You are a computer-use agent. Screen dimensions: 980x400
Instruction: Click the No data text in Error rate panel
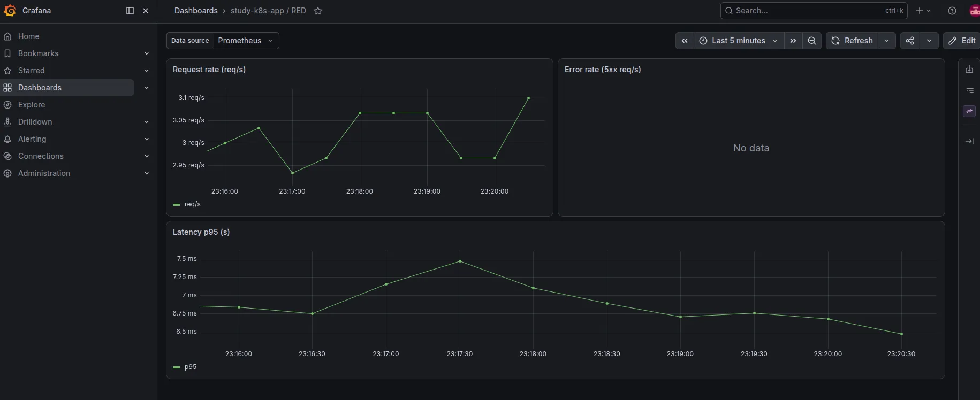coord(751,148)
